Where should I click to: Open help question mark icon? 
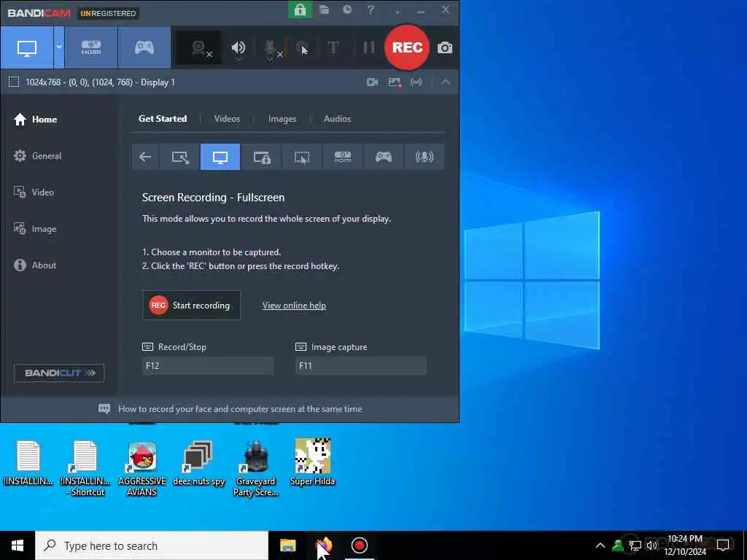[x=371, y=9]
